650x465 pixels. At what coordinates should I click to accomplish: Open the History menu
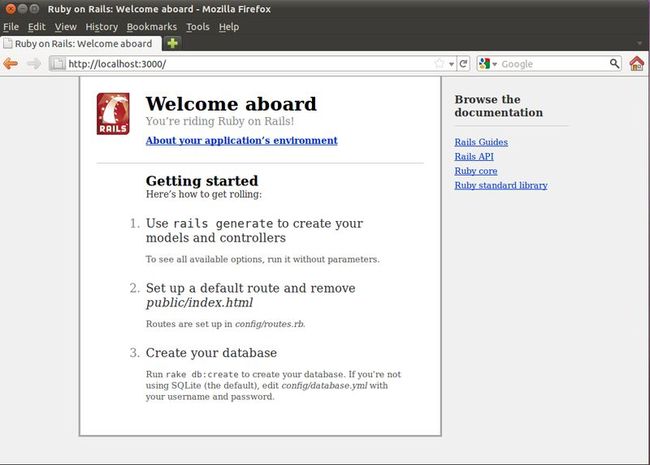102,27
